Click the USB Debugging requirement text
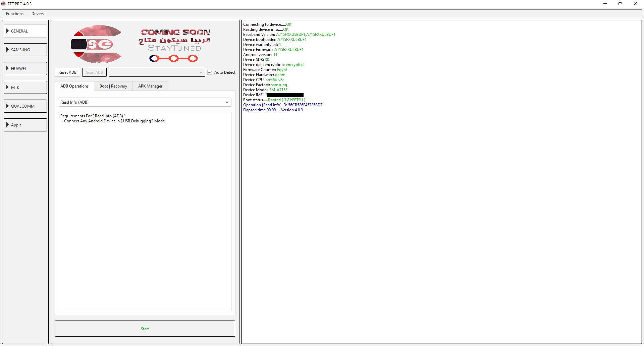 (113, 121)
